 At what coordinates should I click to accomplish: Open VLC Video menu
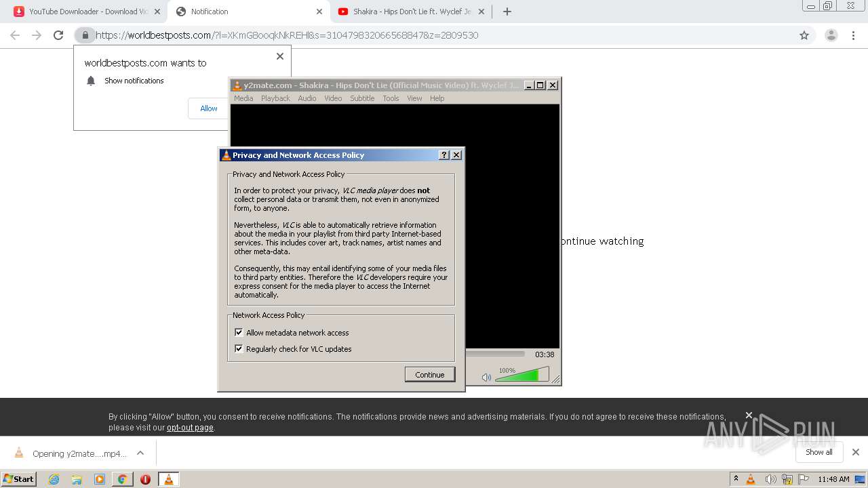pos(333,98)
